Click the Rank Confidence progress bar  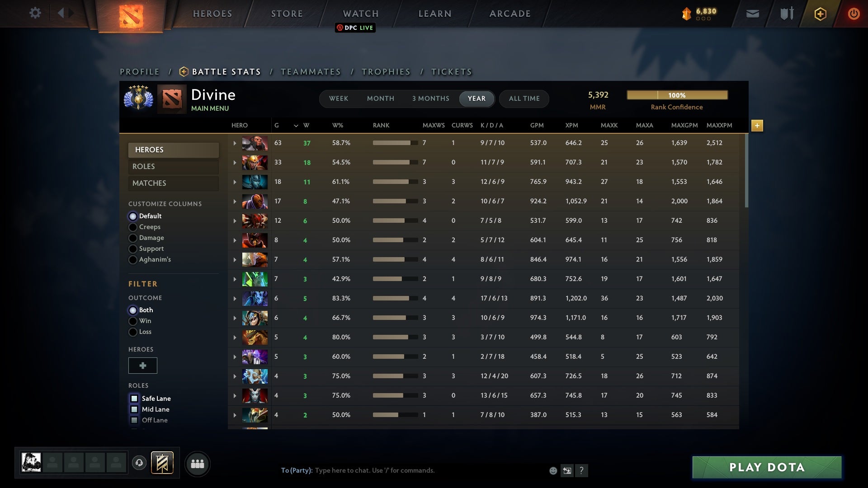point(677,95)
